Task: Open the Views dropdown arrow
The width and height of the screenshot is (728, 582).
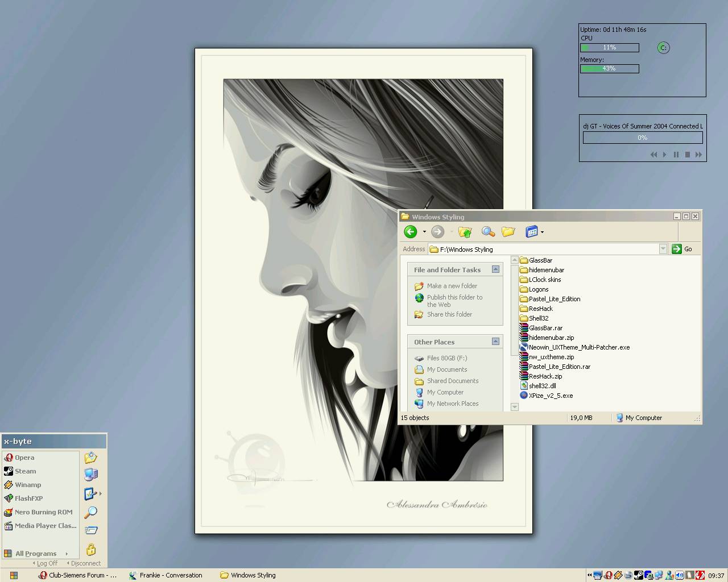Action: point(542,232)
